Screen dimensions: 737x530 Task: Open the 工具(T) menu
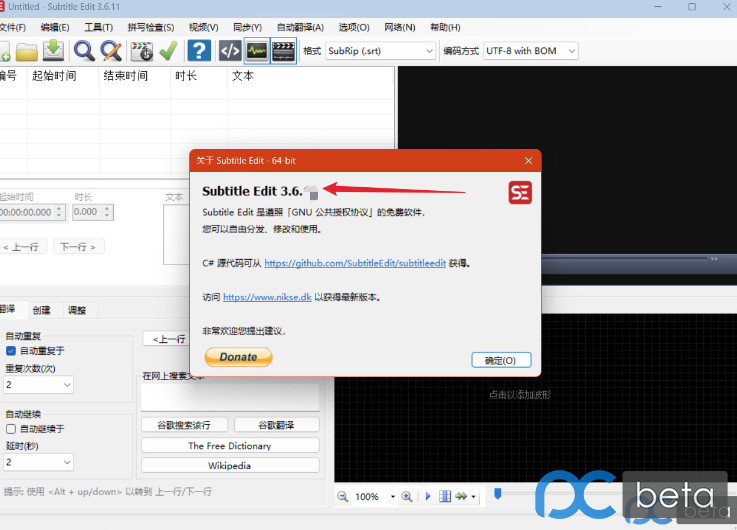click(99, 27)
